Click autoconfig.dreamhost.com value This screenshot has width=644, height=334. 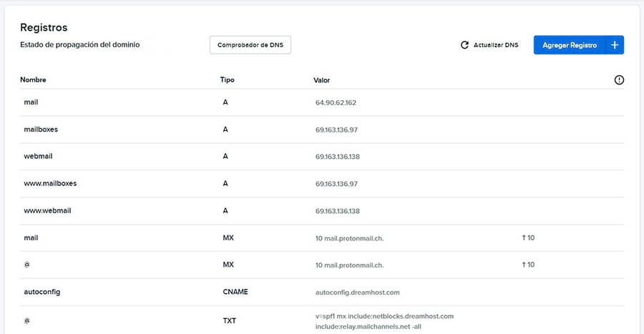(358, 293)
